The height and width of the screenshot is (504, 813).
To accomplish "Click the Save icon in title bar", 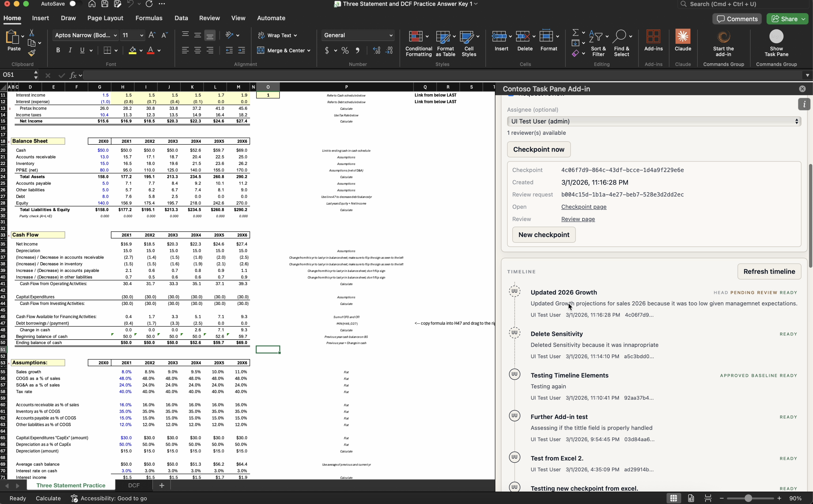I will pyautogui.click(x=105, y=4).
